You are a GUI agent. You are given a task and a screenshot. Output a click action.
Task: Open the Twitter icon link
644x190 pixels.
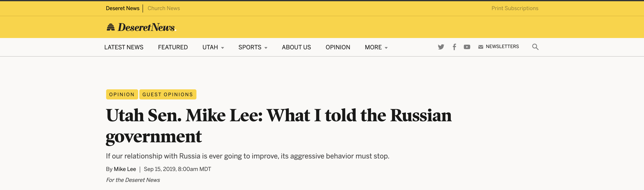pos(441,47)
